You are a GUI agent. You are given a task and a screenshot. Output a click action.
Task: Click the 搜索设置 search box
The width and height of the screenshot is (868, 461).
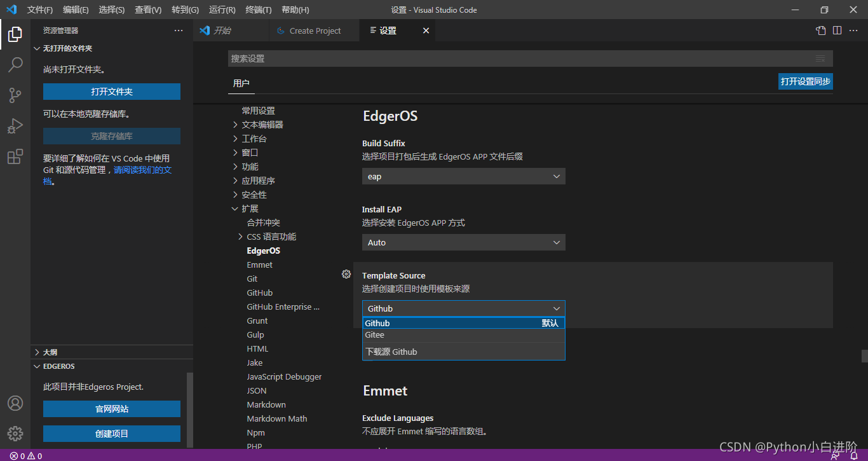click(530, 58)
